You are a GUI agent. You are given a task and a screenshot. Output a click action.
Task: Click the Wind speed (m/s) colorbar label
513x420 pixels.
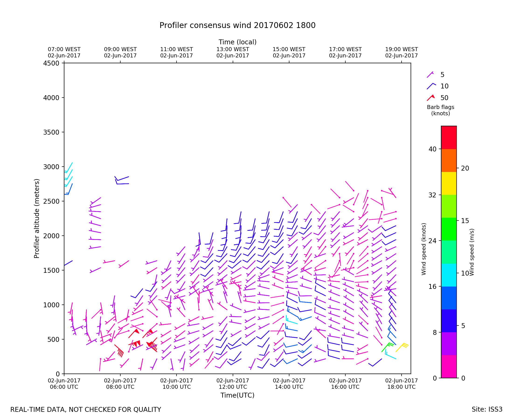472,252
